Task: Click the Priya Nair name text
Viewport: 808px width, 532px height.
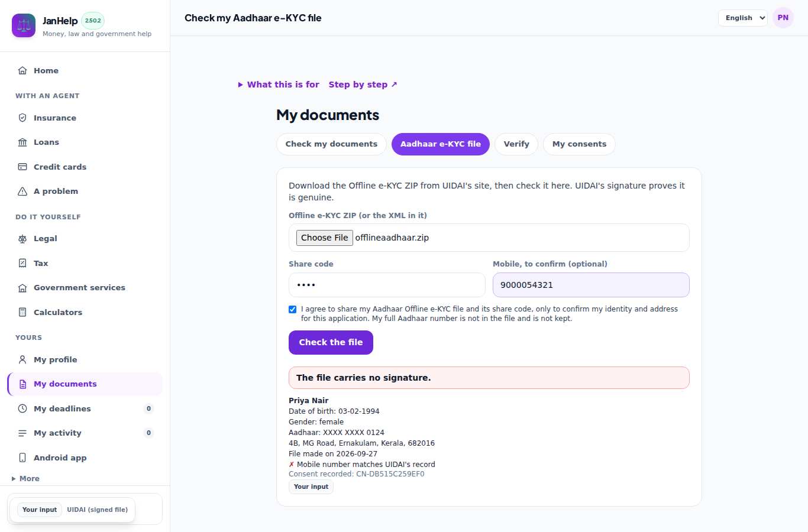Action: coord(309,401)
